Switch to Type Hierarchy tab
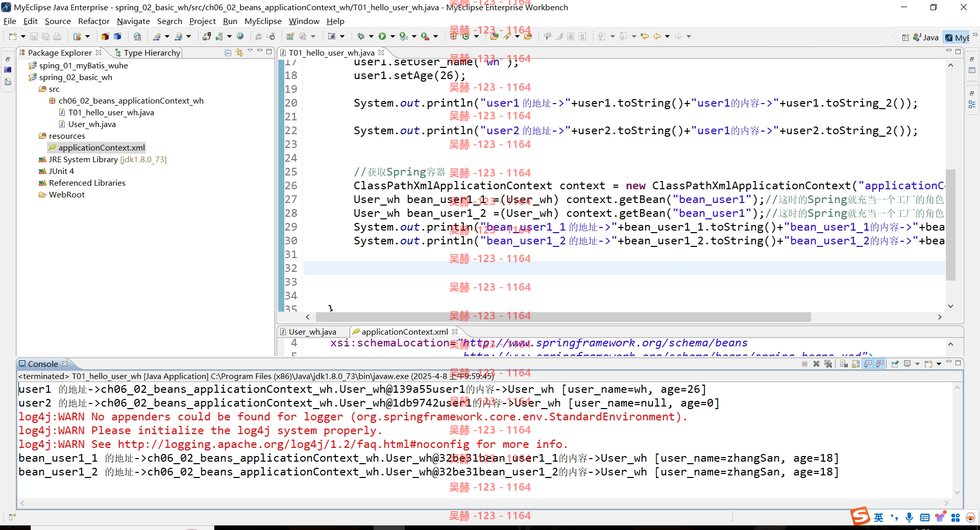The image size is (980, 530). (147, 53)
